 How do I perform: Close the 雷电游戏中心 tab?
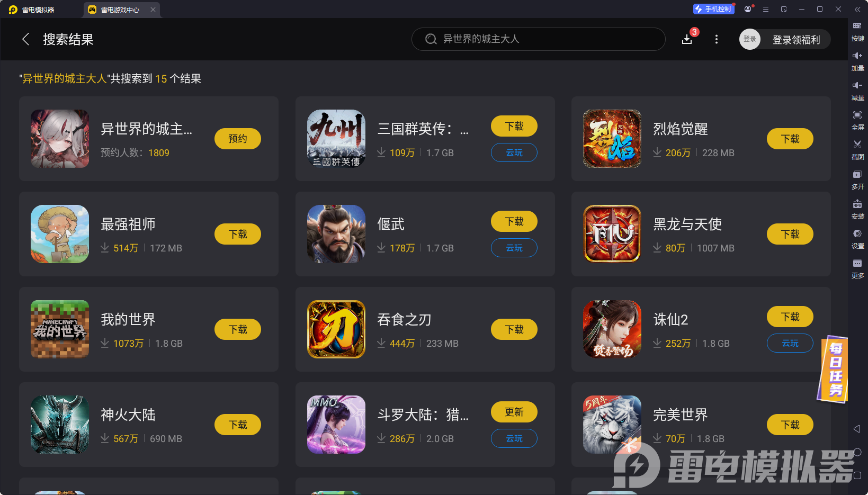(153, 10)
